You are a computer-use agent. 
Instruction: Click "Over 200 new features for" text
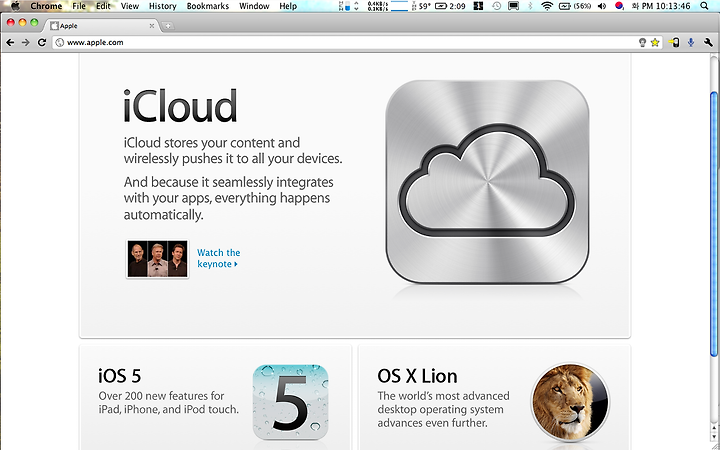coord(161,396)
